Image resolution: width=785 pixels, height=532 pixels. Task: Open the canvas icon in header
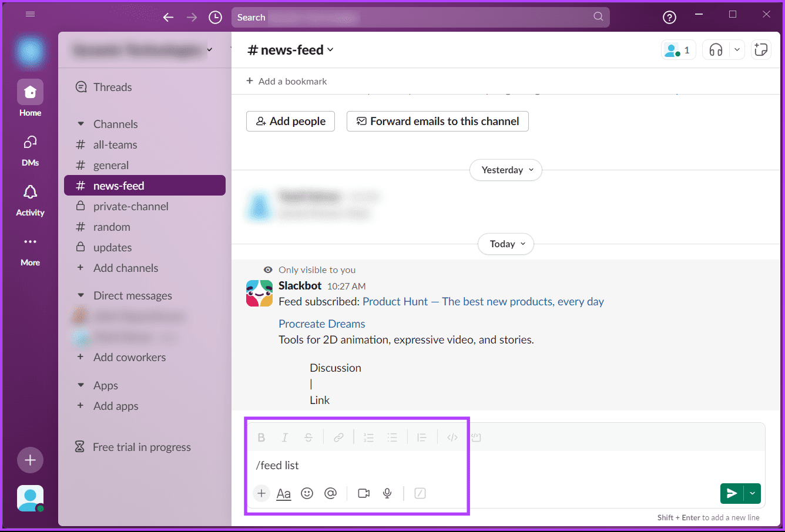[x=761, y=50]
